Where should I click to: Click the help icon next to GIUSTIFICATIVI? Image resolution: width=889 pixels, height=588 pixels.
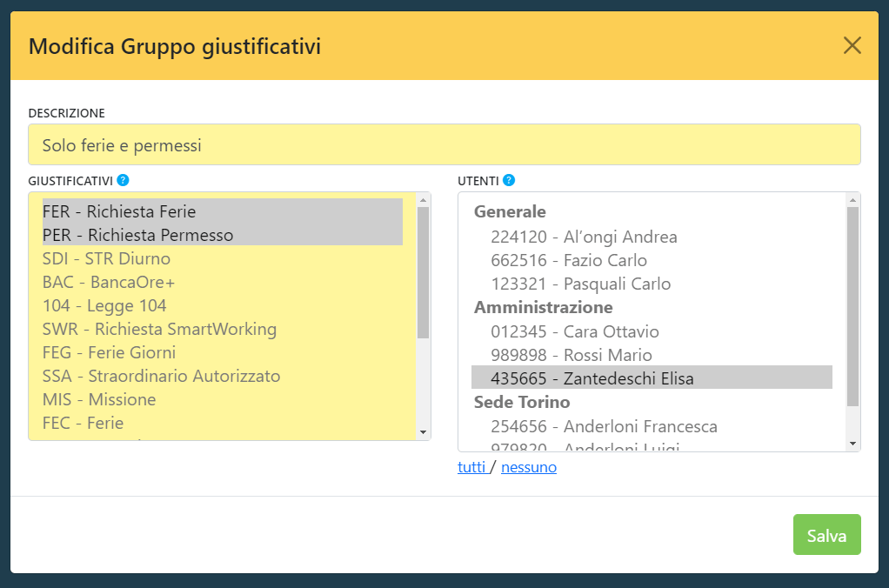(124, 181)
